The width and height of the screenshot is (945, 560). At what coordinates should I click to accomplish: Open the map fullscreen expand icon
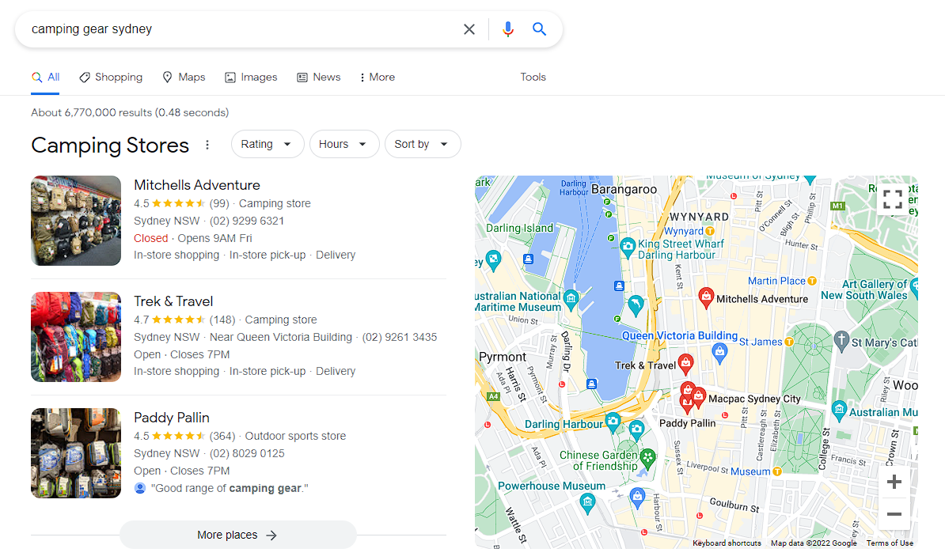pyautogui.click(x=893, y=200)
